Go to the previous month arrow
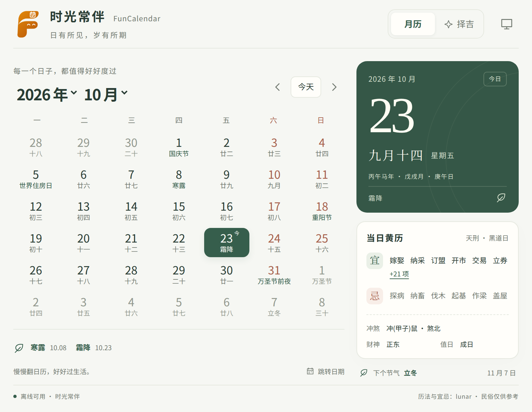532x412 pixels. click(278, 87)
